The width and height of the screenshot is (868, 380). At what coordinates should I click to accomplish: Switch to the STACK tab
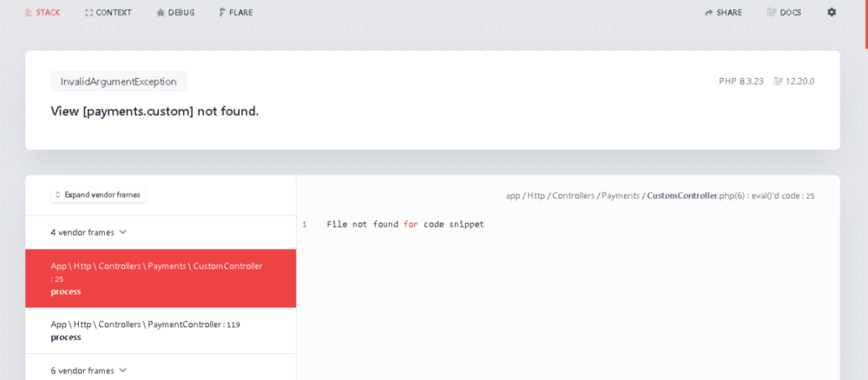coord(43,12)
